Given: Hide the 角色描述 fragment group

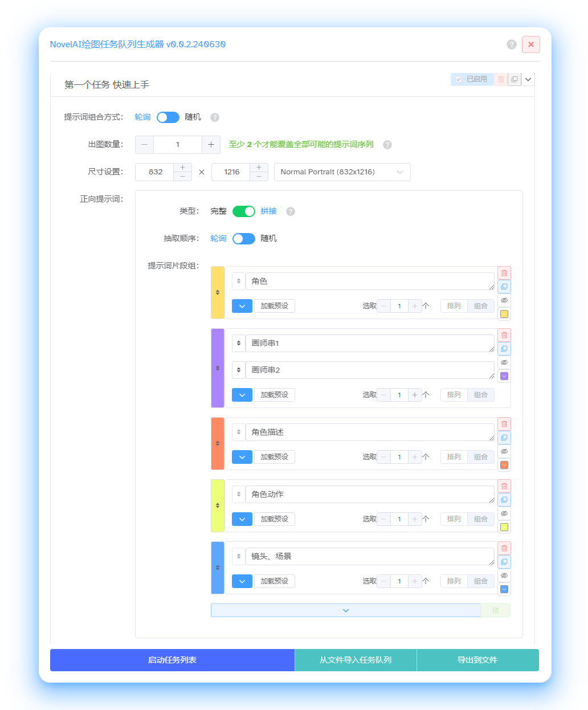Looking at the screenshot, I should (504, 451).
